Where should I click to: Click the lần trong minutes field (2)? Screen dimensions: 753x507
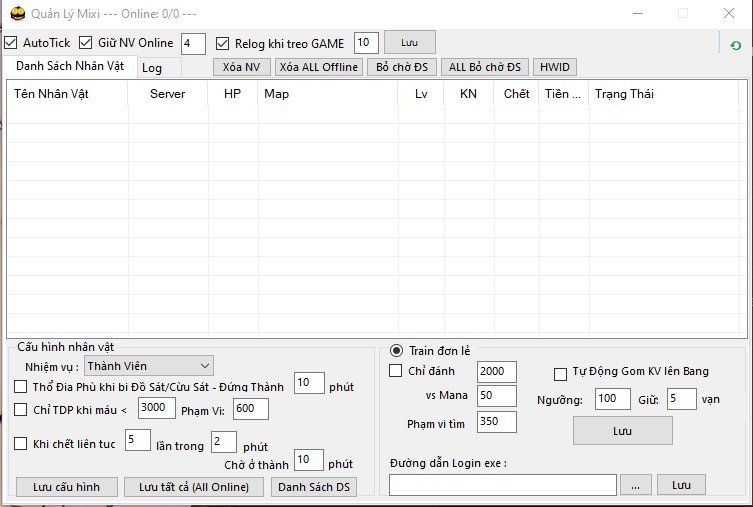click(x=224, y=442)
